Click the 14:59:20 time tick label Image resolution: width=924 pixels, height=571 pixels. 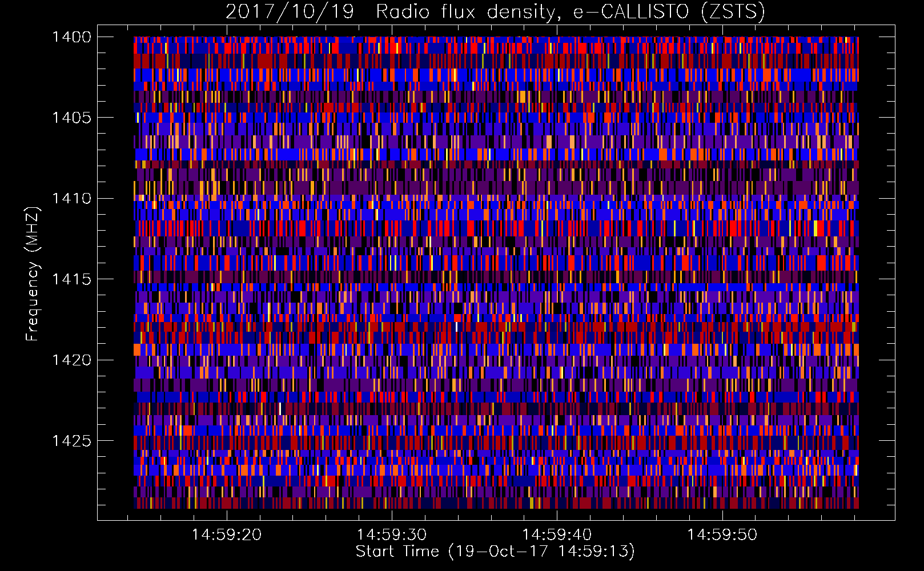[x=227, y=535]
